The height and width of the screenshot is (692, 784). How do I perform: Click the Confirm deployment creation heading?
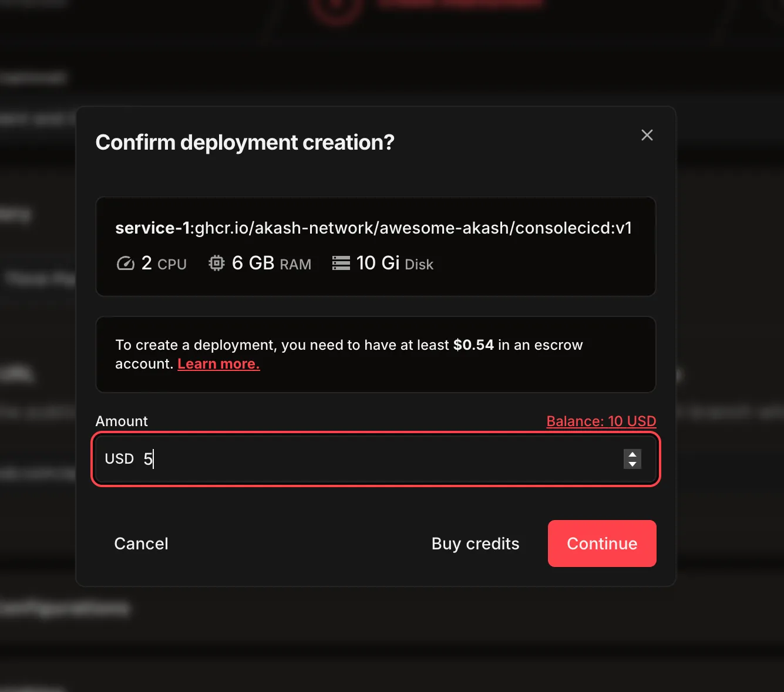click(245, 143)
